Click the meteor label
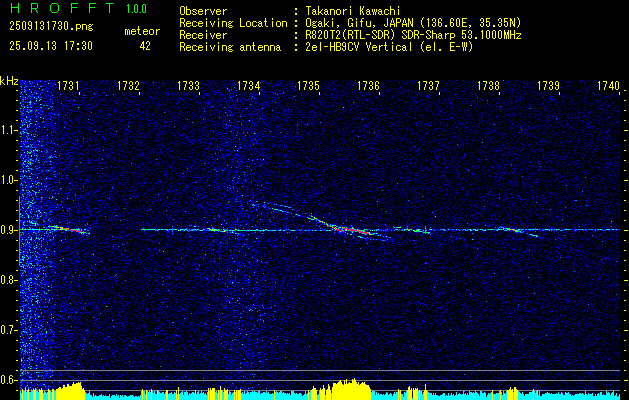Viewport: 629px width, 400px height. [x=142, y=31]
